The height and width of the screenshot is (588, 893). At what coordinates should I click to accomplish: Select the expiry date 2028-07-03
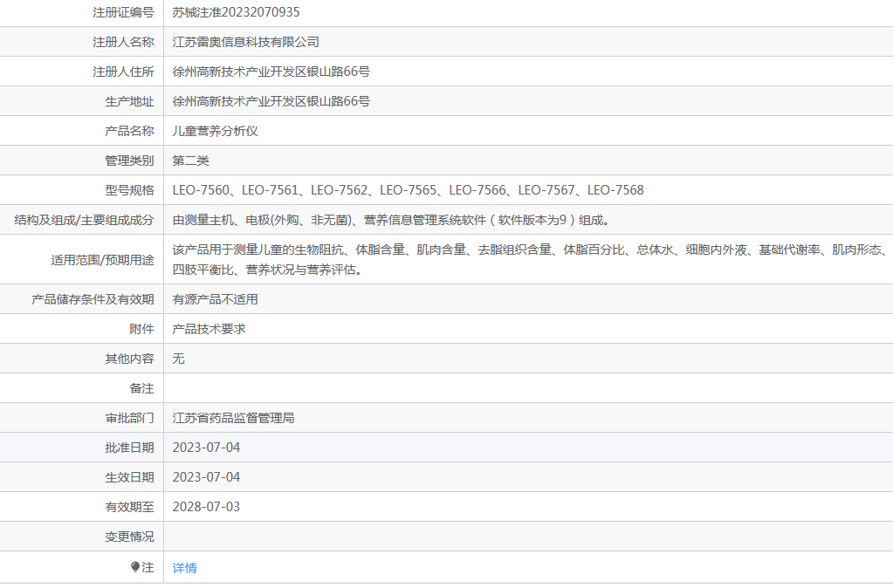(206, 507)
